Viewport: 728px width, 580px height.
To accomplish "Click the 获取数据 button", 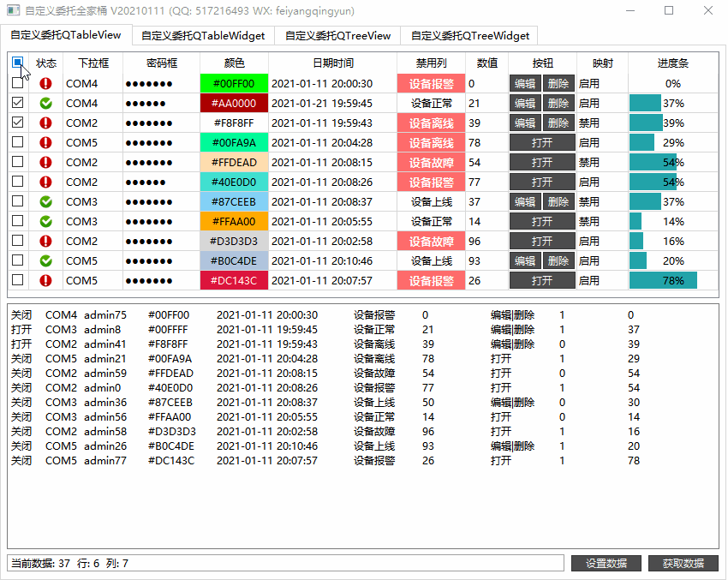I will [x=683, y=563].
